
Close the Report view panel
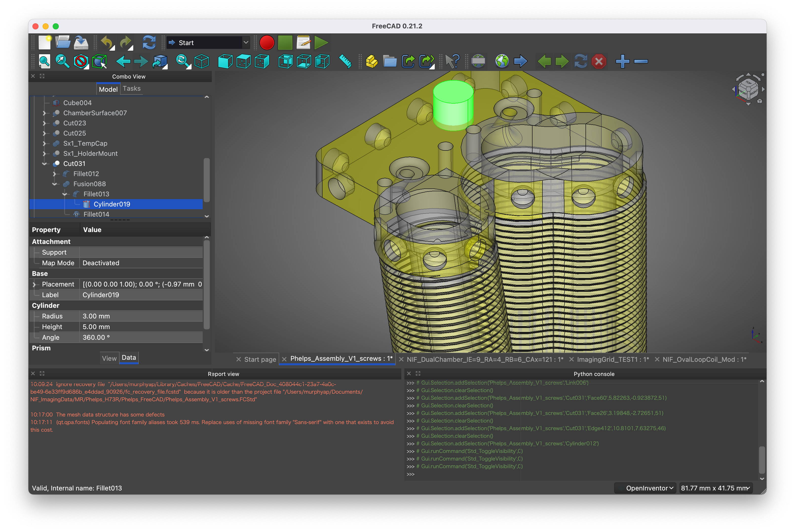(x=33, y=374)
